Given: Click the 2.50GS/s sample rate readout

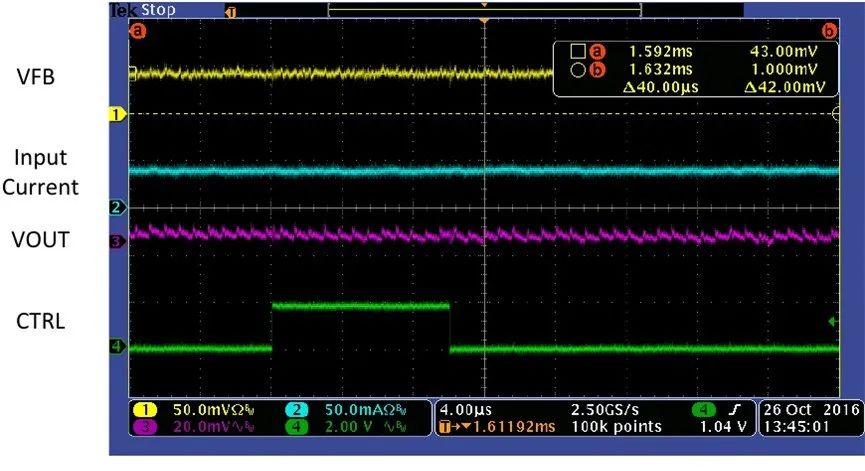Looking at the screenshot, I should [x=605, y=410].
